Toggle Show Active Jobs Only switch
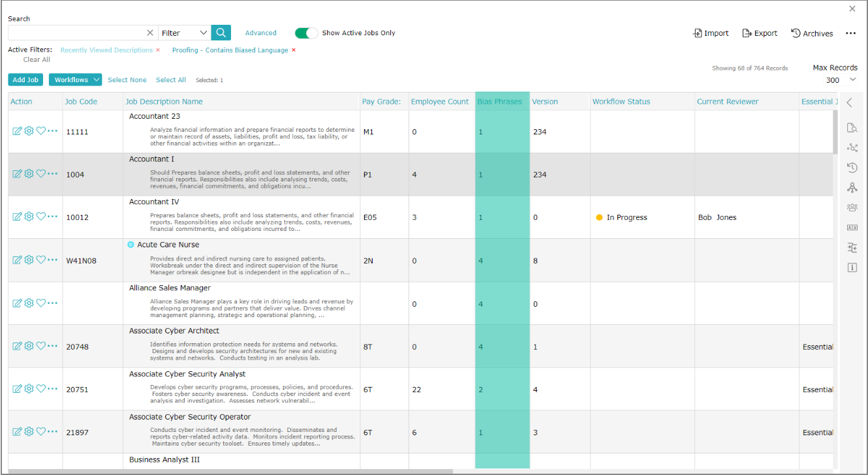 coord(306,33)
